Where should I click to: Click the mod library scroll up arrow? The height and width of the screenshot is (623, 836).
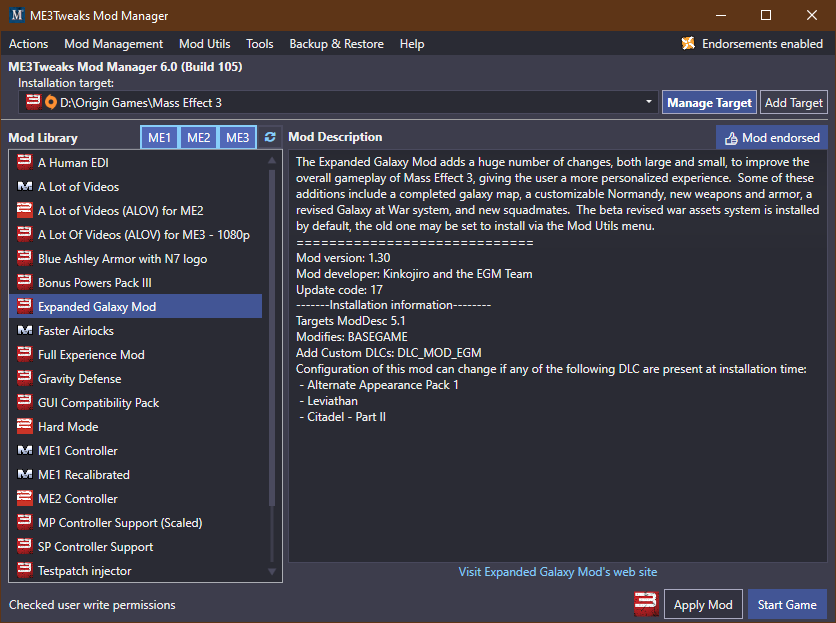(272, 160)
